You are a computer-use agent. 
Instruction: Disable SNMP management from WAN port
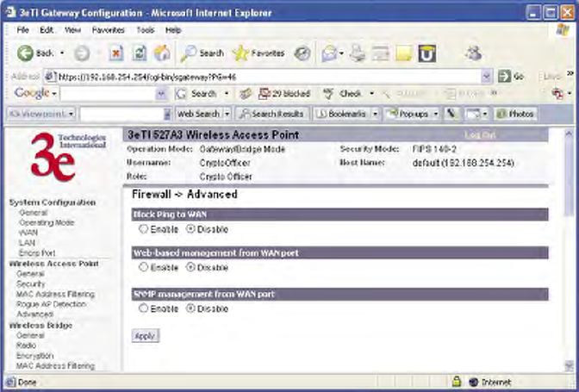(190, 308)
